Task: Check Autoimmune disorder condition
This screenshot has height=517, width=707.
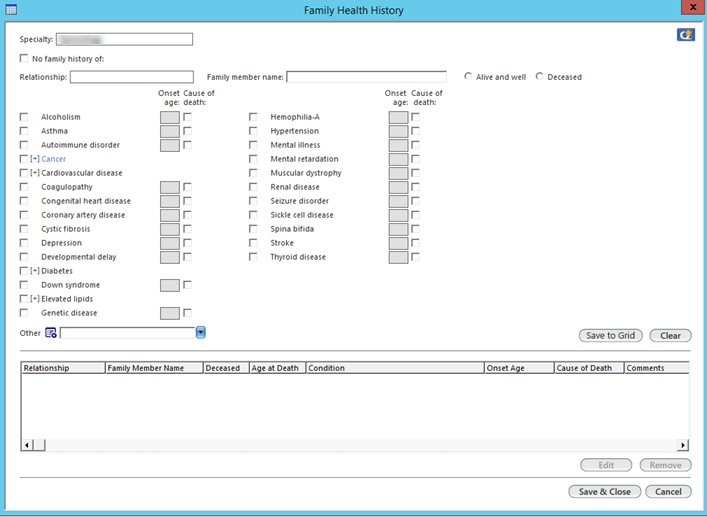Action: coord(24,145)
